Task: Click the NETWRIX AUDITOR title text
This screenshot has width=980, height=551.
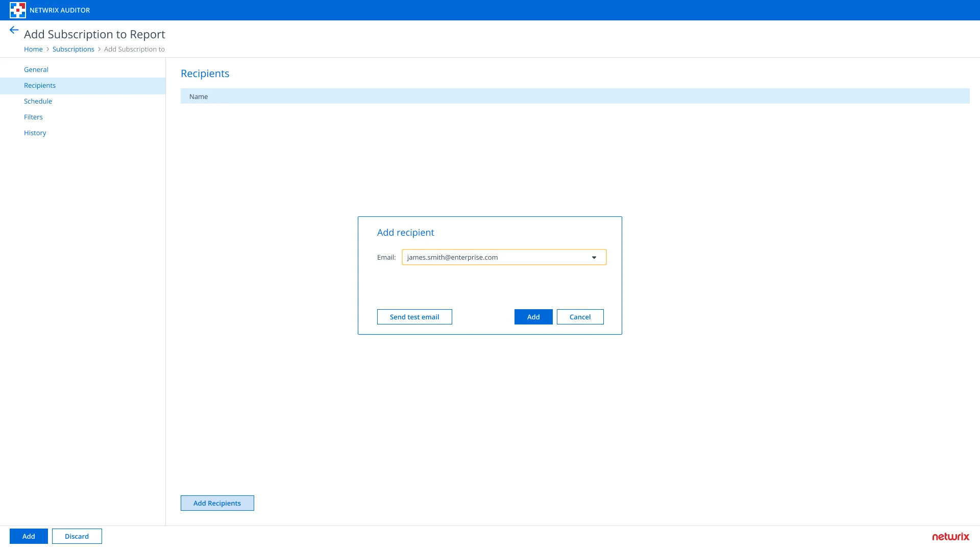Action: (x=60, y=10)
